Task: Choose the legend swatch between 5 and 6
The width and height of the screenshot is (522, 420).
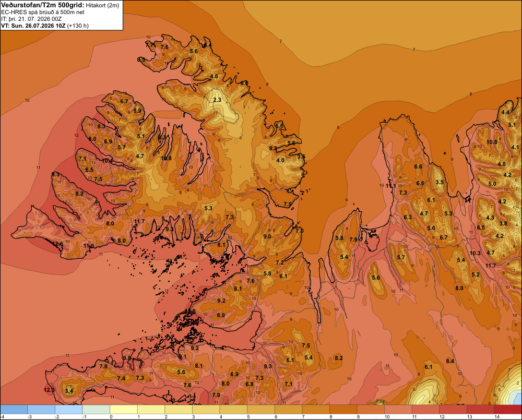Action: click(261, 410)
